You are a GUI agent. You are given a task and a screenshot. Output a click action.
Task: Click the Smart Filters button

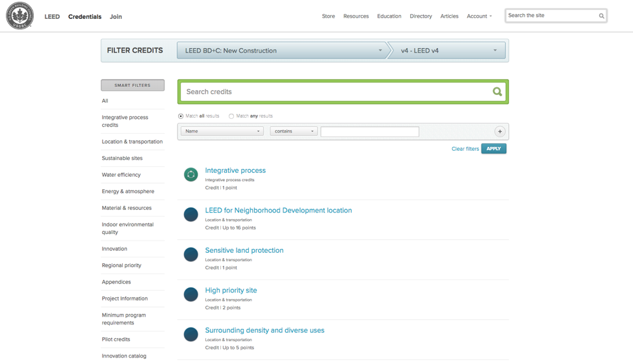[133, 85]
